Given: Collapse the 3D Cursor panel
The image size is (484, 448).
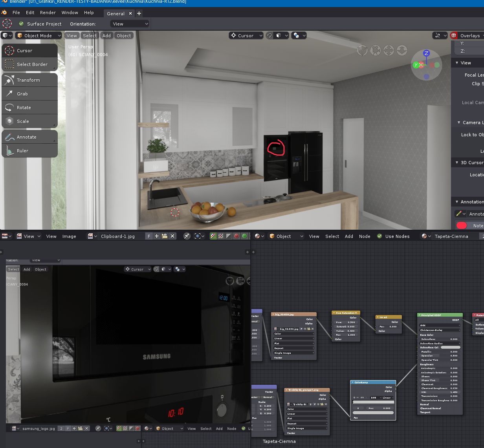Looking at the screenshot, I should point(457,163).
